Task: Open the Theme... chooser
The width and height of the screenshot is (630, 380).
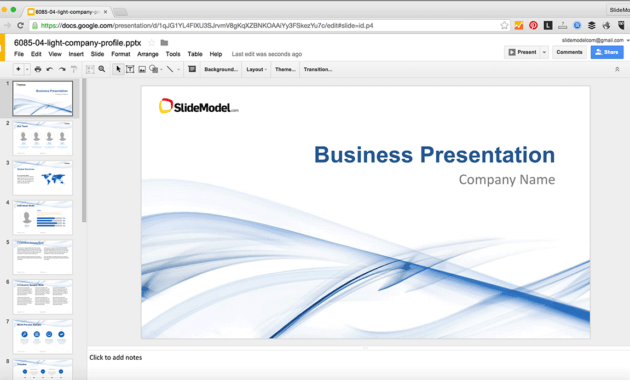Action: click(285, 69)
